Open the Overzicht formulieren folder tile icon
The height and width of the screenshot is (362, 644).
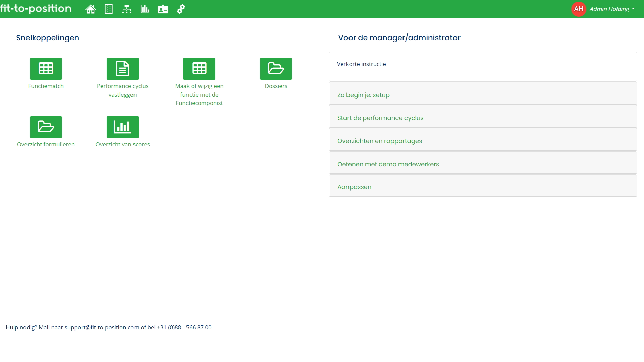46,127
